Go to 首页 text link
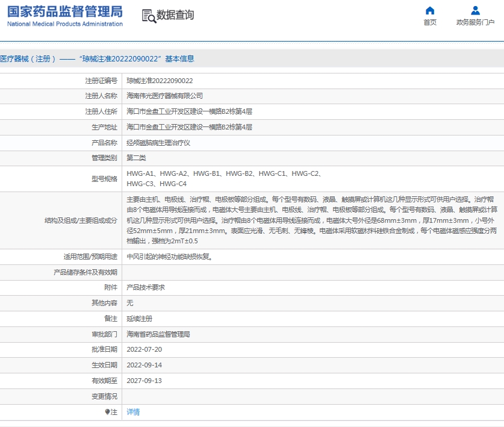This screenshot has height=427, width=504. tap(430, 22)
